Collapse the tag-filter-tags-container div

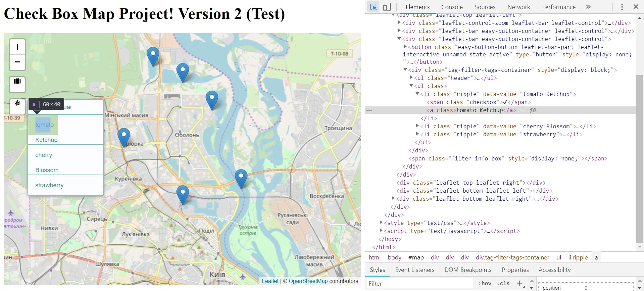[x=405, y=69]
